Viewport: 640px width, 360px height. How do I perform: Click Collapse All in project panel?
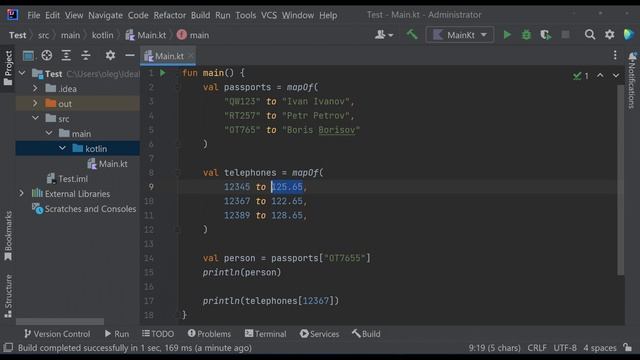coord(86,56)
